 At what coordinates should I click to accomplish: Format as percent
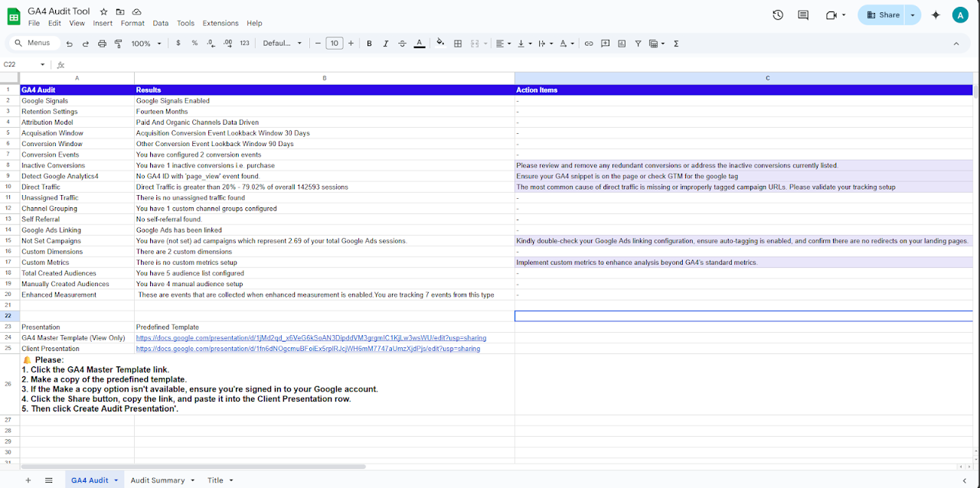point(194,44)
